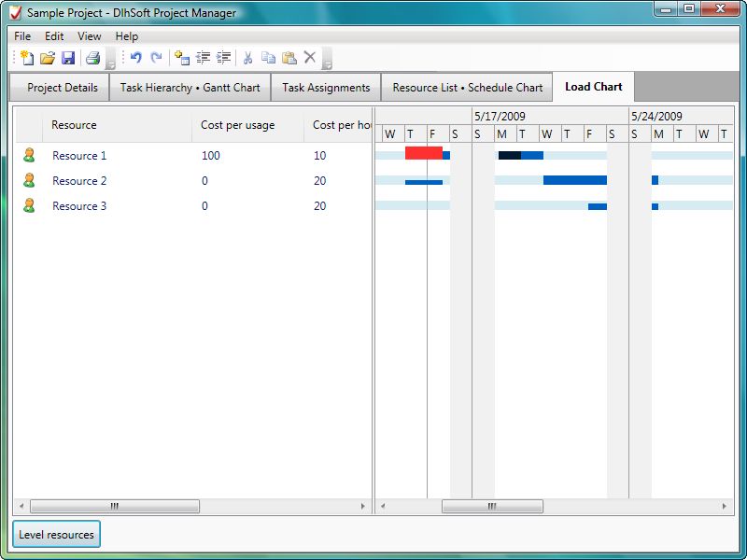Select the Resource 3 name cell
Image resolution: width=747 pixels, height=560 pixels.
[79, 206]
